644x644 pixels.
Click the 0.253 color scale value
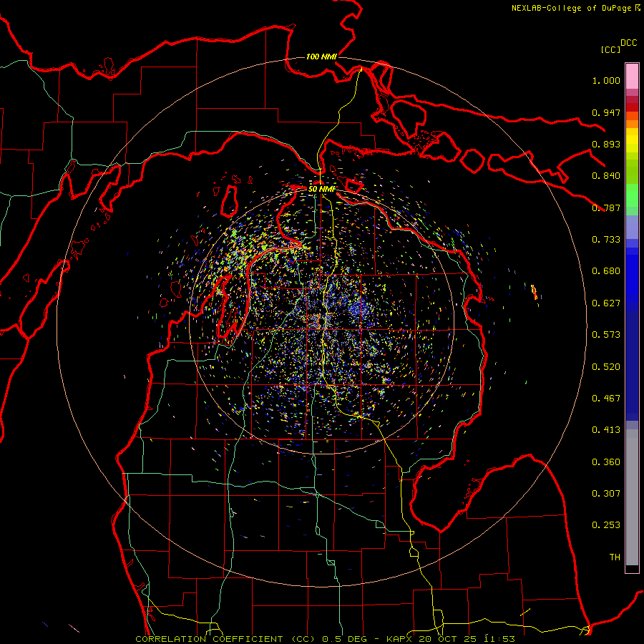point(606,525)
